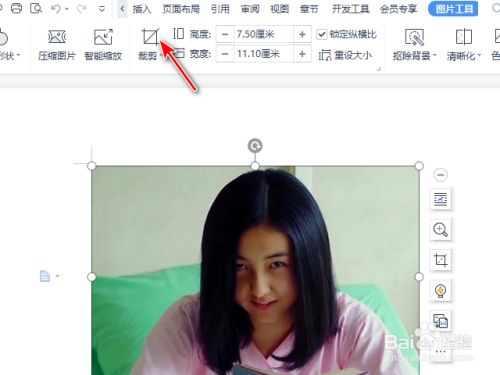500x375 pixels.
Task: Select the inserted photo image
Action: click(255, 270)
